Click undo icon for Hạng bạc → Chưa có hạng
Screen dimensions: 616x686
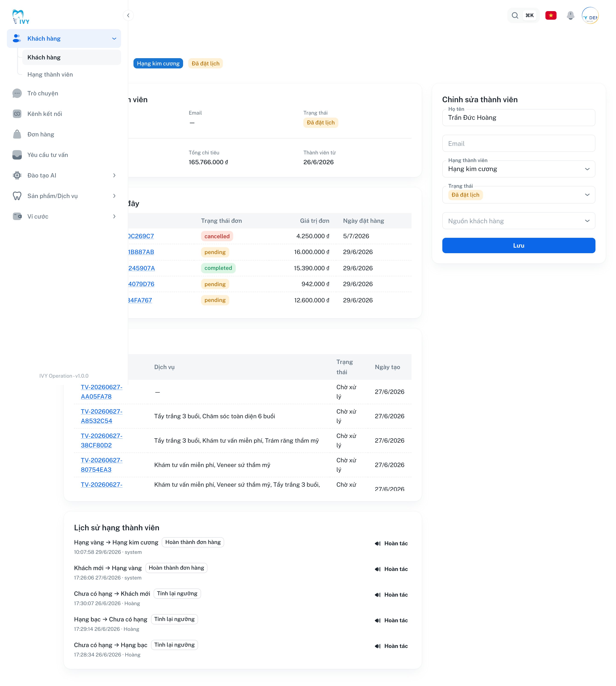click(x=377, y=620)
